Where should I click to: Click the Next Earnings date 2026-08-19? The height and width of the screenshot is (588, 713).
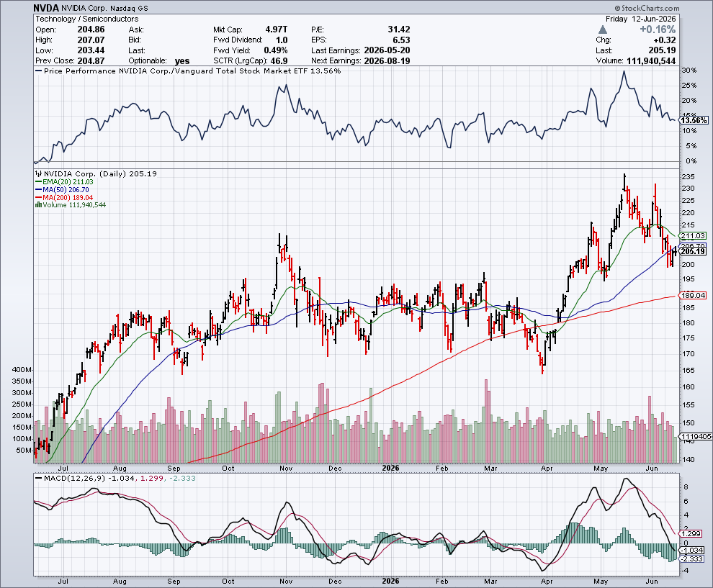(387, 61)
